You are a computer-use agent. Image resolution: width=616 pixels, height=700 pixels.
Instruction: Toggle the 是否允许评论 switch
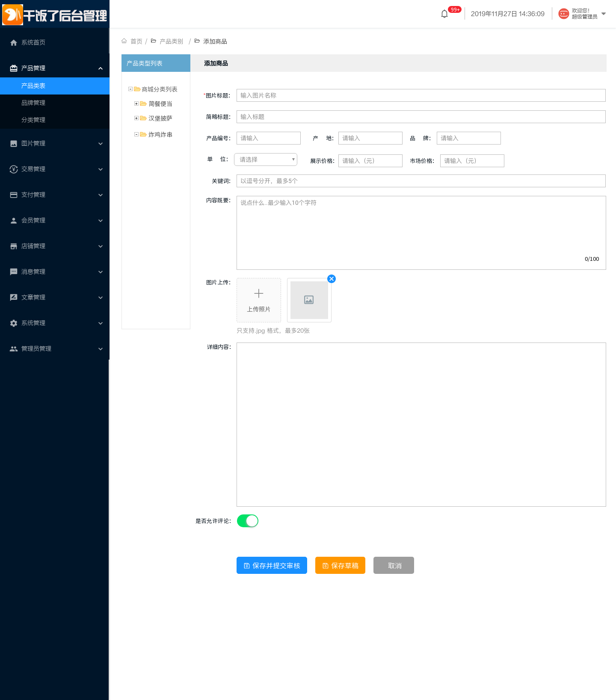[248, 521]
